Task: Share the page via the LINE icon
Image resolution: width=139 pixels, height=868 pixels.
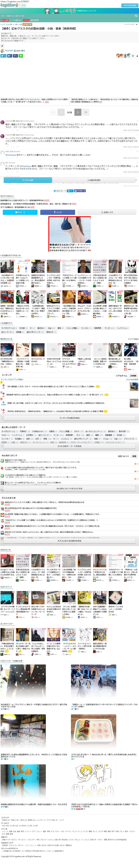Action: 21,56
